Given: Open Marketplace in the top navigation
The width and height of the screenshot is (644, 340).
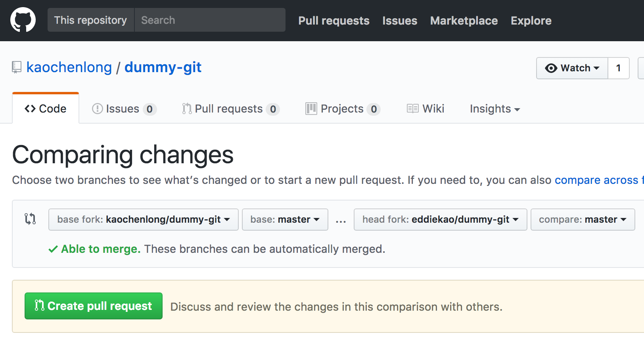Looking at the screenshot, I should [x=464, y=21].
